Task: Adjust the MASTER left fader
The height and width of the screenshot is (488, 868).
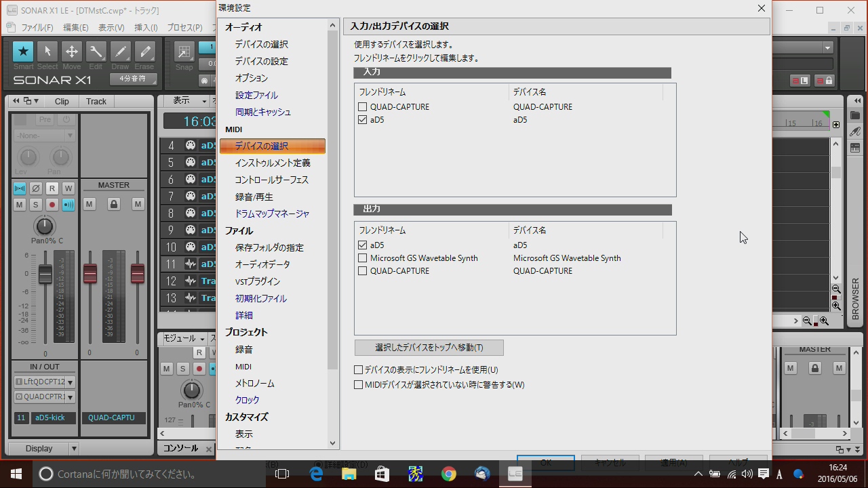Action: [x=90, y=273]
